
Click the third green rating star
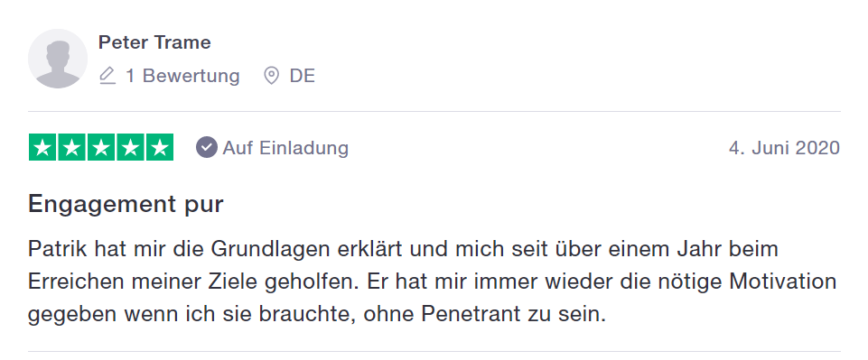(x=101, y=147)
